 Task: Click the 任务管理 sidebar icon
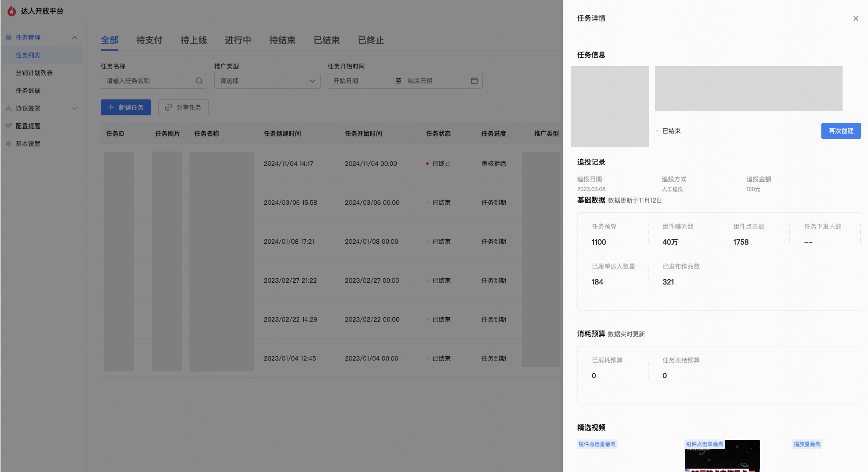9,37
